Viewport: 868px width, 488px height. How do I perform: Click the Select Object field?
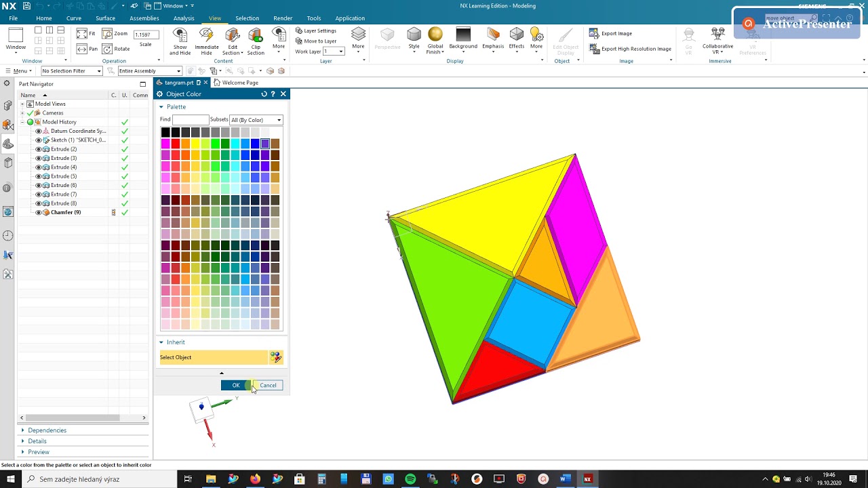[213, 357]
